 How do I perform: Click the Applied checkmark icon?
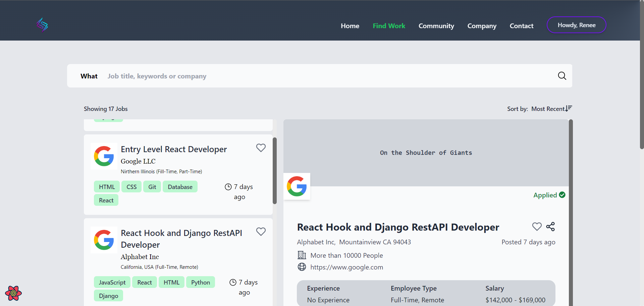pos(562,195)
